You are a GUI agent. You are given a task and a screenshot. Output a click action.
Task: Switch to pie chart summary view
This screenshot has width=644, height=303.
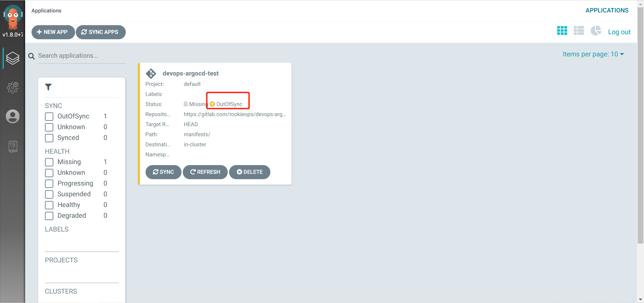tap(596, 31)
